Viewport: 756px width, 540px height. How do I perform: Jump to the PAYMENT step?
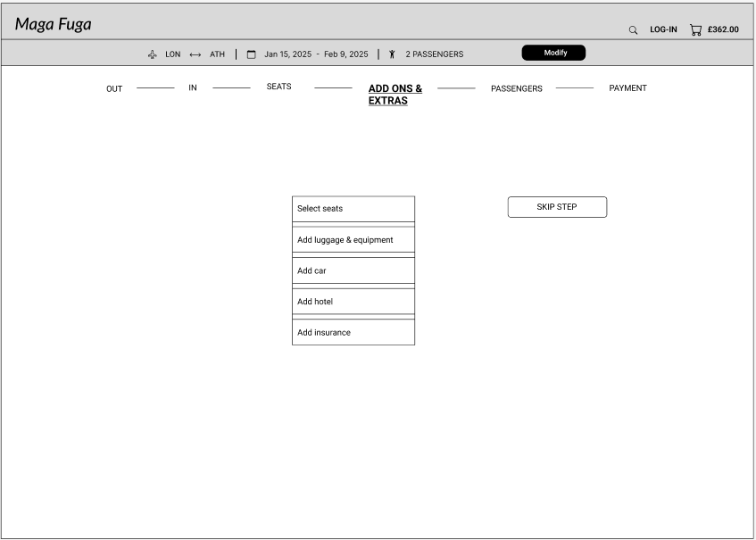[x=627, y=87]
